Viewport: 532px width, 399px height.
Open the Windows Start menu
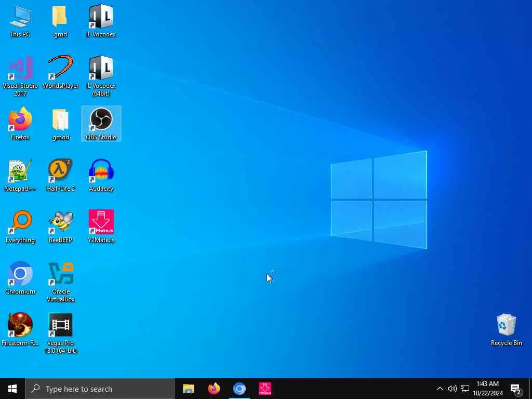[12, 389]
